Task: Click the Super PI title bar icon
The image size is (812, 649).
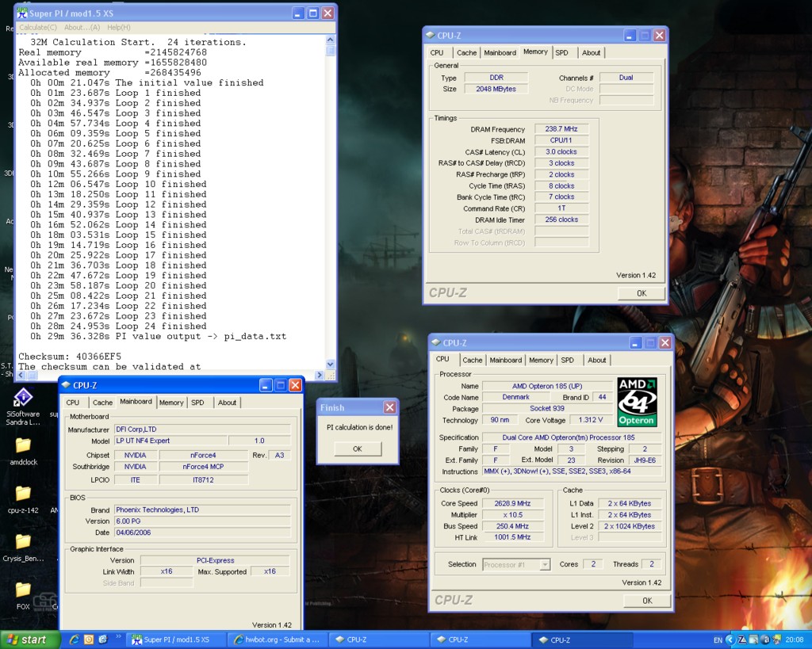Action: click(21, 13)
